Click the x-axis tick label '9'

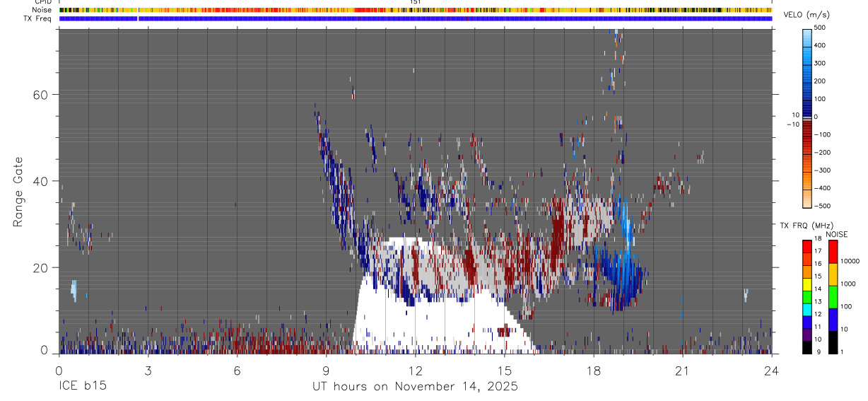point(326,370)
